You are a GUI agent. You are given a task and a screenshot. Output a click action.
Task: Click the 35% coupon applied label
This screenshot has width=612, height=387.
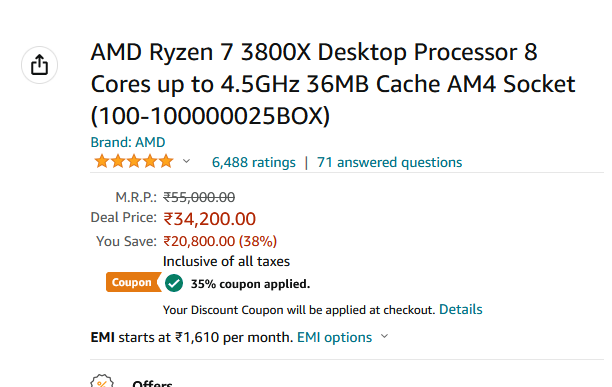point(250,284)
